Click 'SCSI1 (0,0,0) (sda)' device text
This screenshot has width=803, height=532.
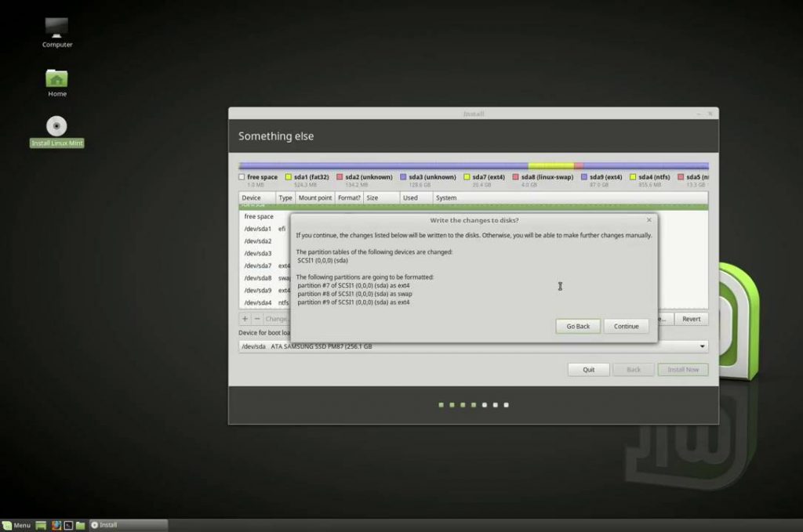pos(322,260)
